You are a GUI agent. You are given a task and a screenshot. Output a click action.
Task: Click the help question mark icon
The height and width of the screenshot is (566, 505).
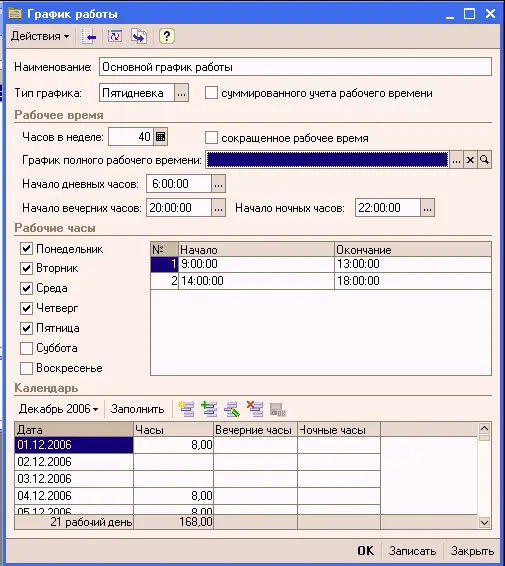pyautogui.click(x=166, y=36)
